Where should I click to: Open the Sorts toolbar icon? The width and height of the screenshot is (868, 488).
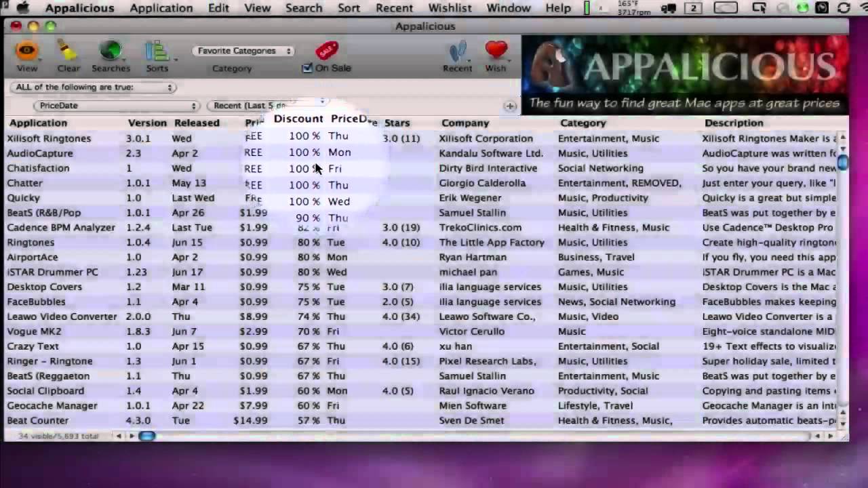click(157, 51)
